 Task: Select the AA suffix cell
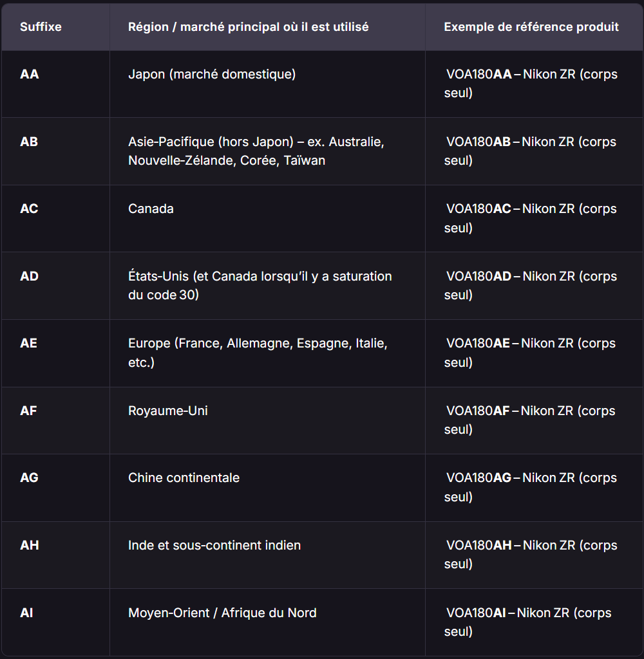coord(30,74)
